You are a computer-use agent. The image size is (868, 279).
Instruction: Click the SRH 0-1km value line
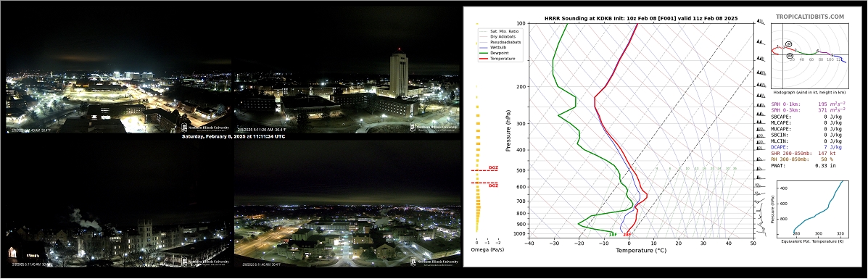[809, 104]
